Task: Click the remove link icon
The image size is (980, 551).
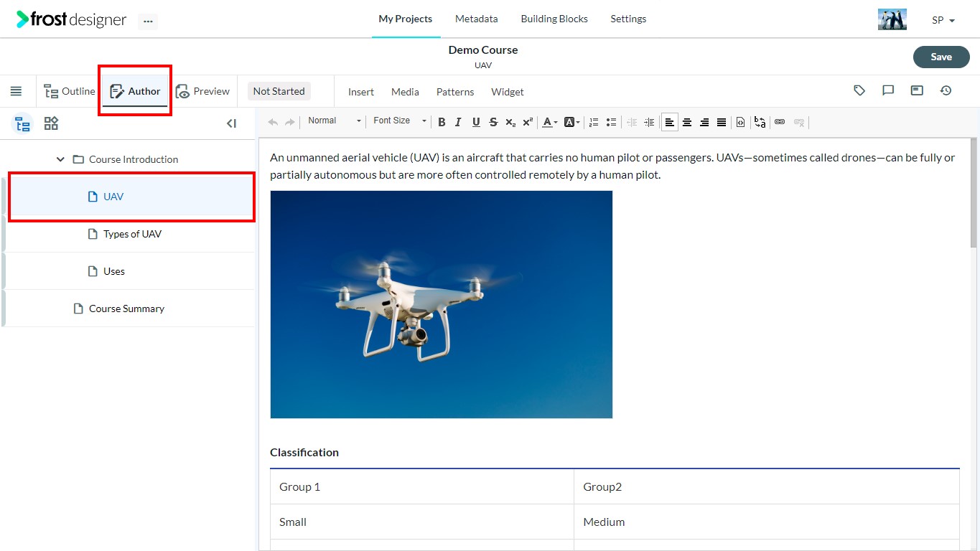Action: click(x=798, y=122)
